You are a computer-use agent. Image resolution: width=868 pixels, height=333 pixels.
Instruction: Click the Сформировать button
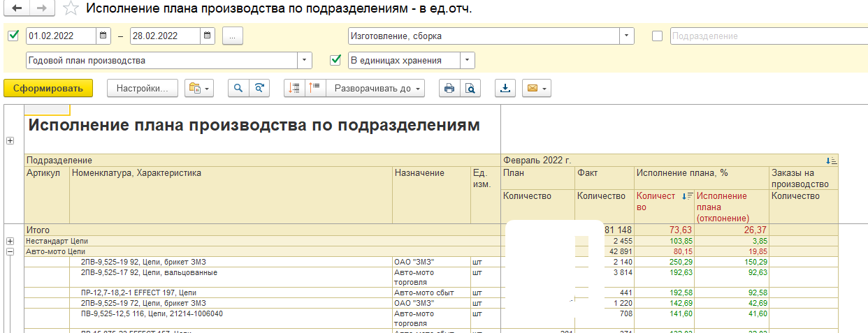48,89
